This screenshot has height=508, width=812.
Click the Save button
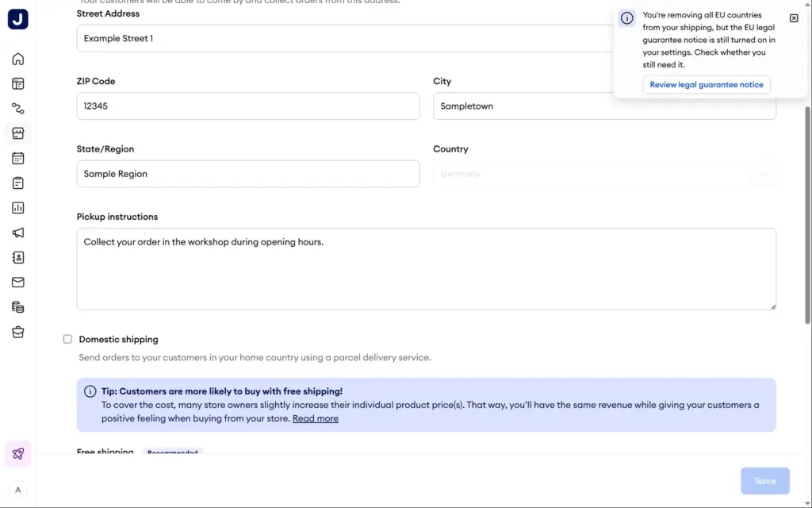(x=765, y=481)
